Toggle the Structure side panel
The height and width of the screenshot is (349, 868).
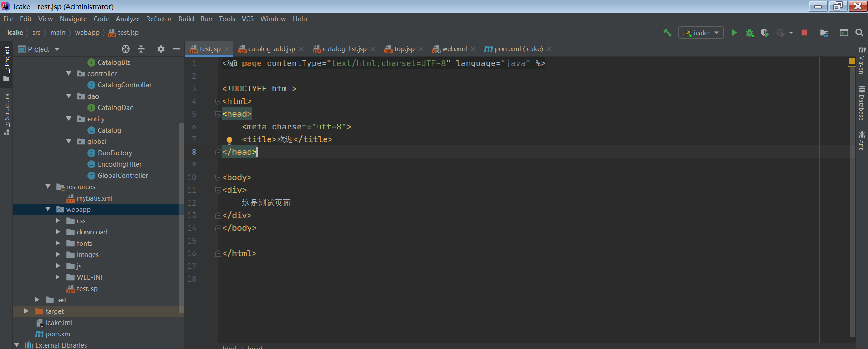[x=6, y=114]
